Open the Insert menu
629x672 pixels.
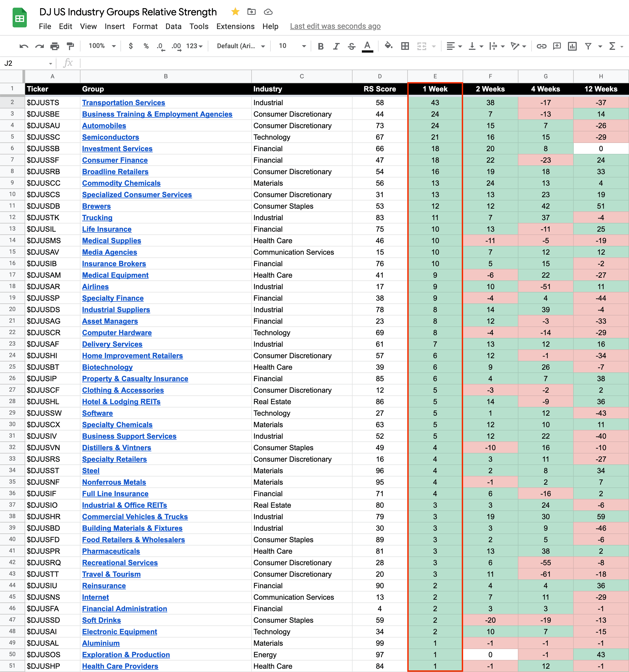114,26
